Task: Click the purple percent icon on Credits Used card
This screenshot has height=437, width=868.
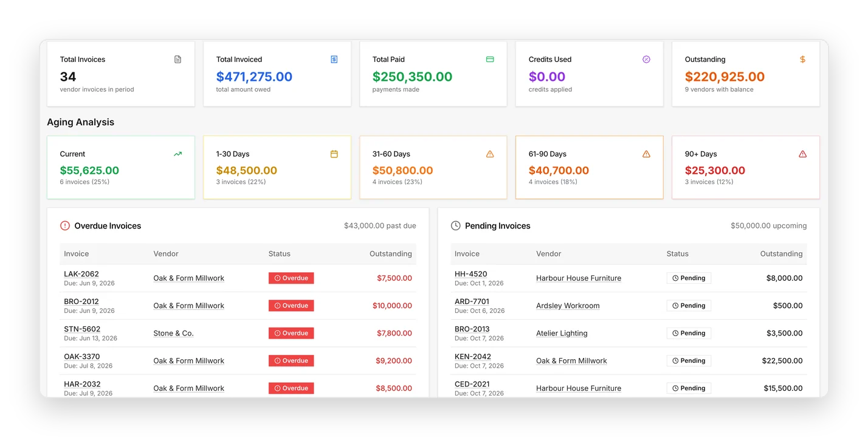Action: coord(646,60)
